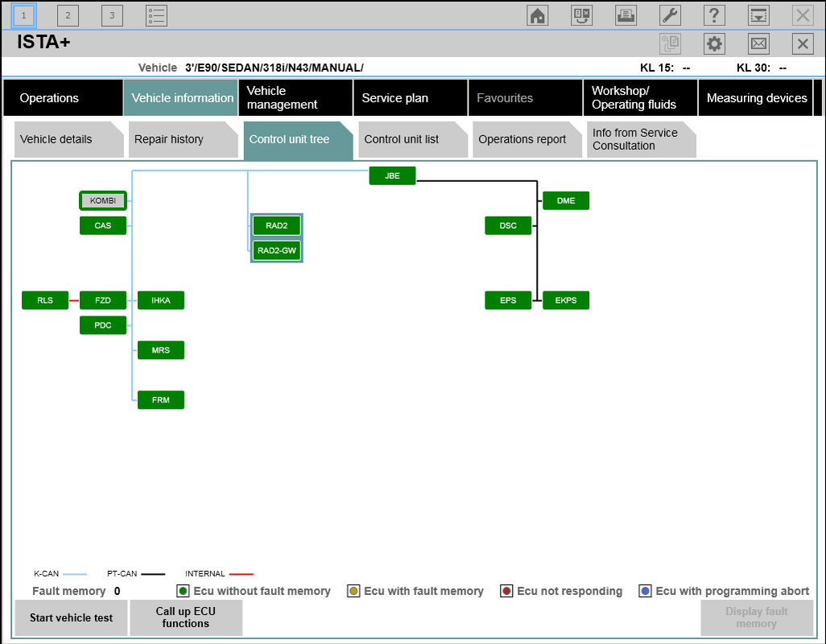Viewport: 826px width, 644px height.
Task: Click the PT-CAN legend label
Action: [x=122, y=574]
